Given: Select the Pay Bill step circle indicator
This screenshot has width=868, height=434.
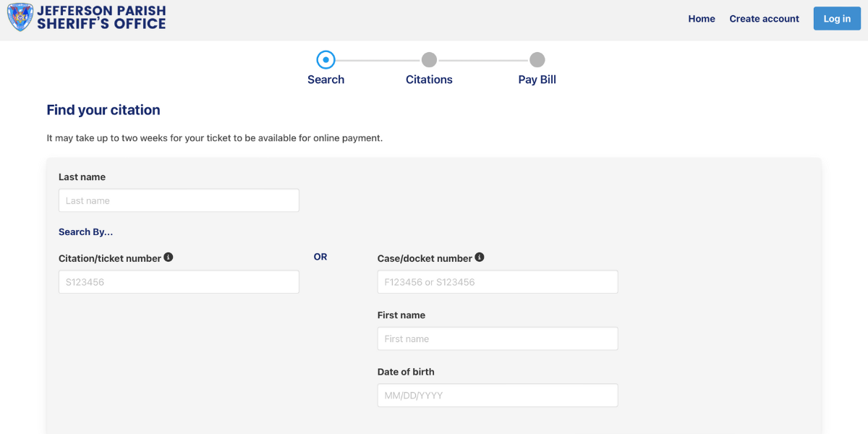Looking at the screenshot, I should (x=537, y=59).
